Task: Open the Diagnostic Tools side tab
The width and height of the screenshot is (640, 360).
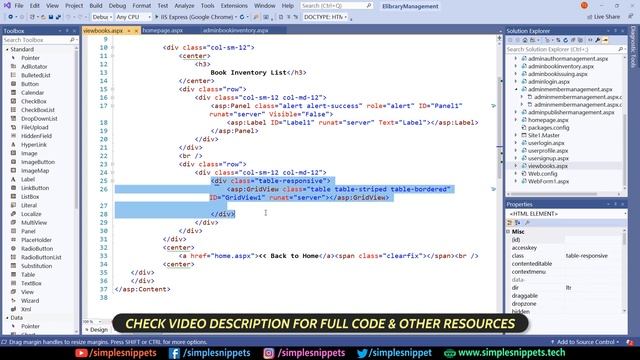Action: point(633,47)
